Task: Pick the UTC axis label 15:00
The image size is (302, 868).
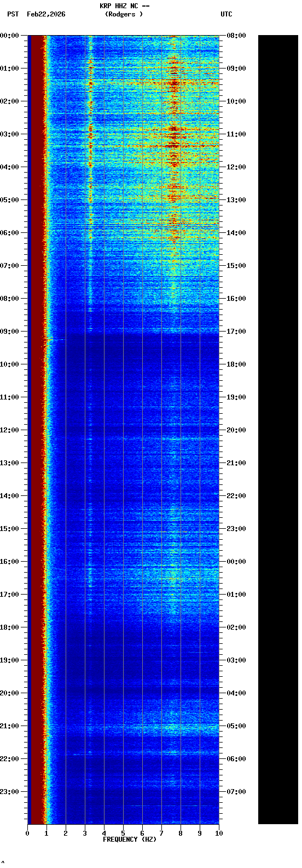Action: (x=236, y=266)
